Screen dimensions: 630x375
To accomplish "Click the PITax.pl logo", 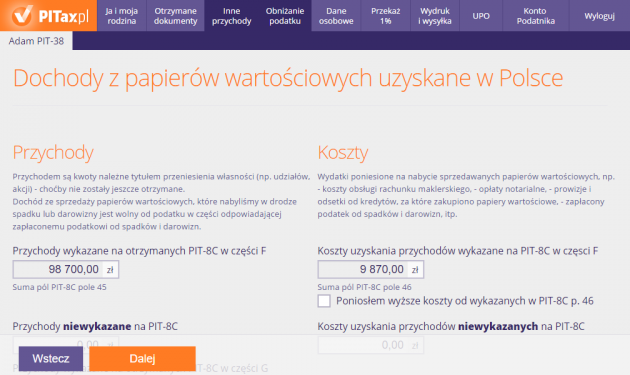I will pyautogui.click(x=48, y=16).
